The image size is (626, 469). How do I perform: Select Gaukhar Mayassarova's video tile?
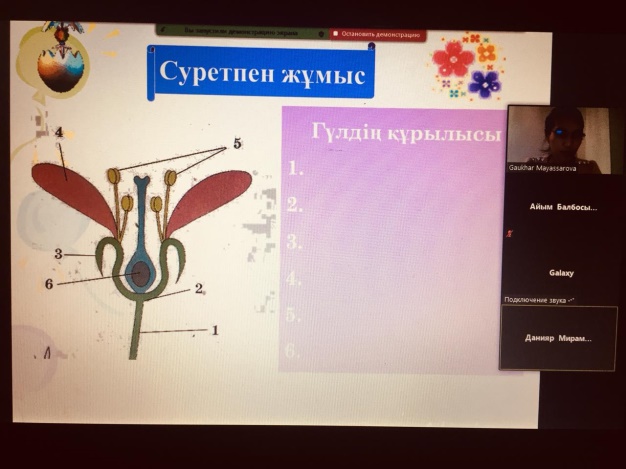565,140
